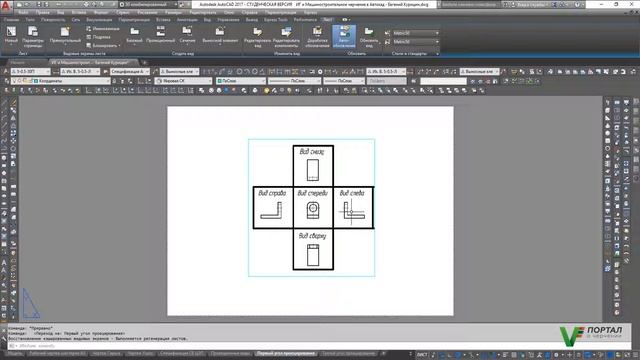This screenshot has height=360, width=640.
Task: Switch to the Главная ribbon tab
Action: [x=11, y=20]
